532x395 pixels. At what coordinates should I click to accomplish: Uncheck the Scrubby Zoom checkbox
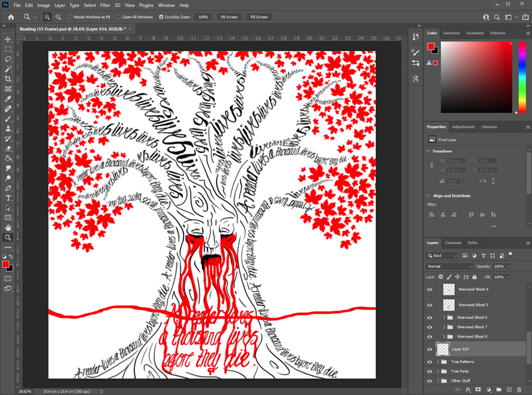point(162,17)
